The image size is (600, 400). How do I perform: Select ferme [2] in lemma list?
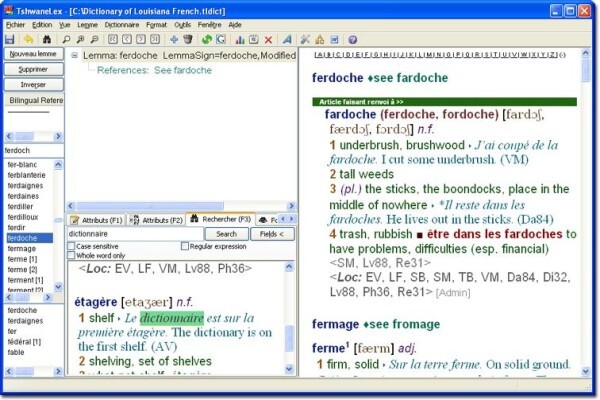click(x=23, y=269)
